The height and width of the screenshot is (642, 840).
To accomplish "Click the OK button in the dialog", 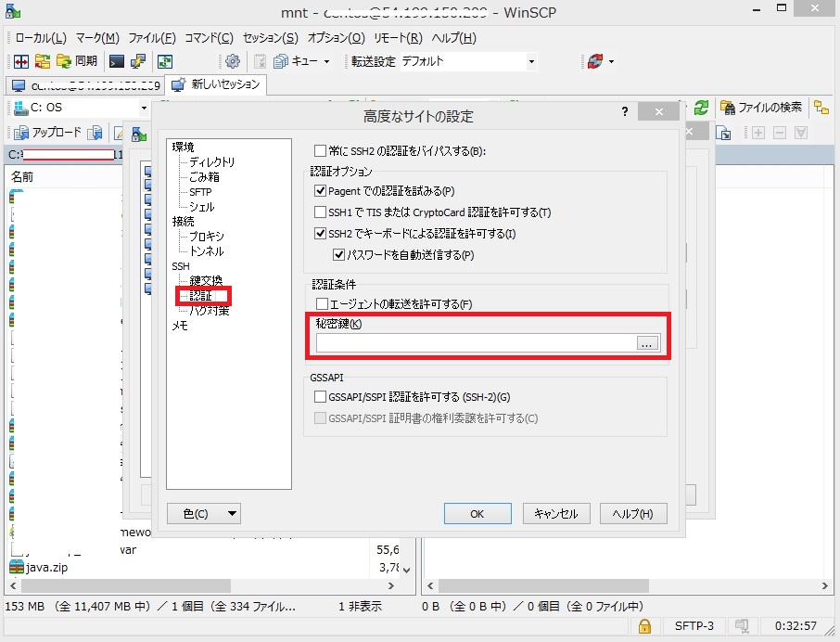I will pos(477,514).
